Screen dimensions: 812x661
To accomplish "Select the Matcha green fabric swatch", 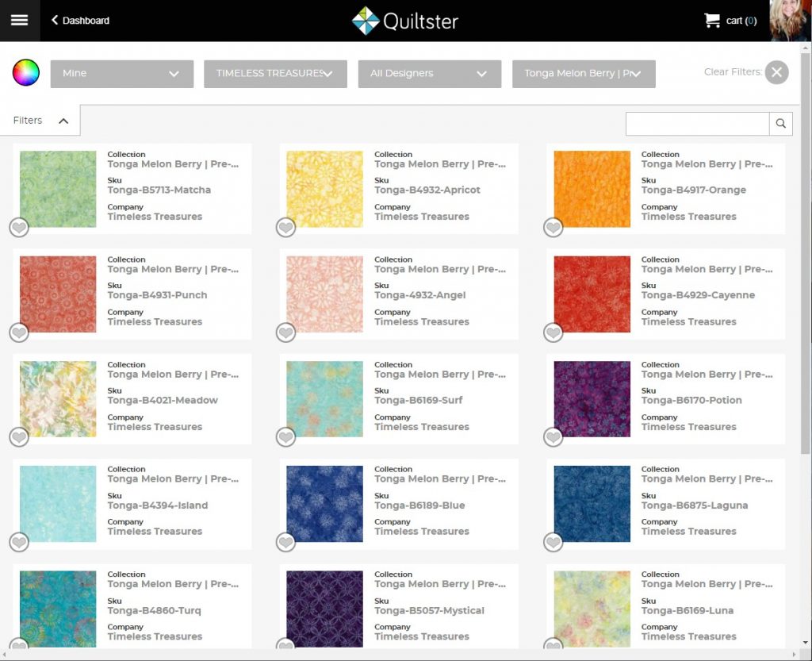I will point(58,189).
